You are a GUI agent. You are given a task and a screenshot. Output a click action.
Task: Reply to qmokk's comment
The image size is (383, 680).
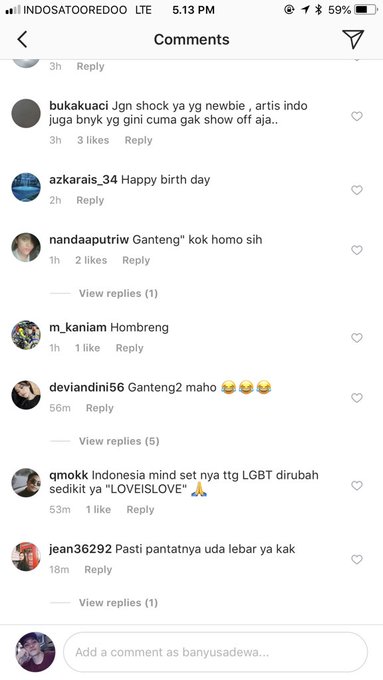click(x=140, y=510)
